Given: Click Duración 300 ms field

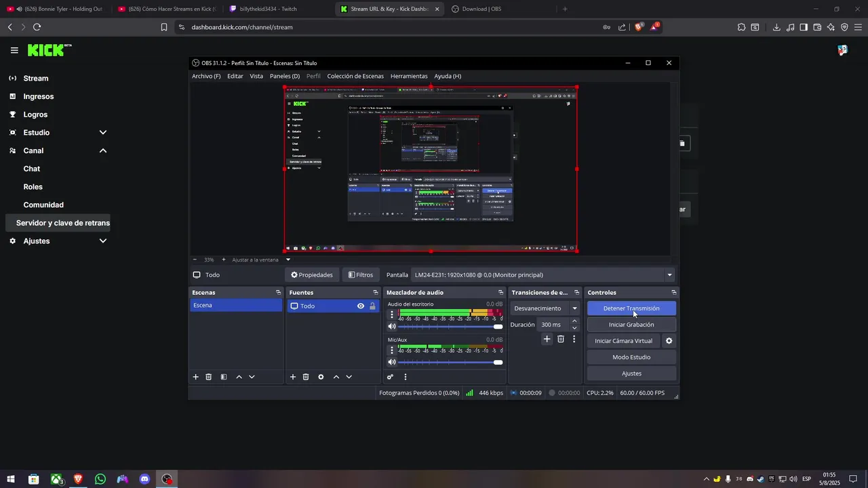Looking at the screenshot, I should pyautogui.click(x=554, y=325).
